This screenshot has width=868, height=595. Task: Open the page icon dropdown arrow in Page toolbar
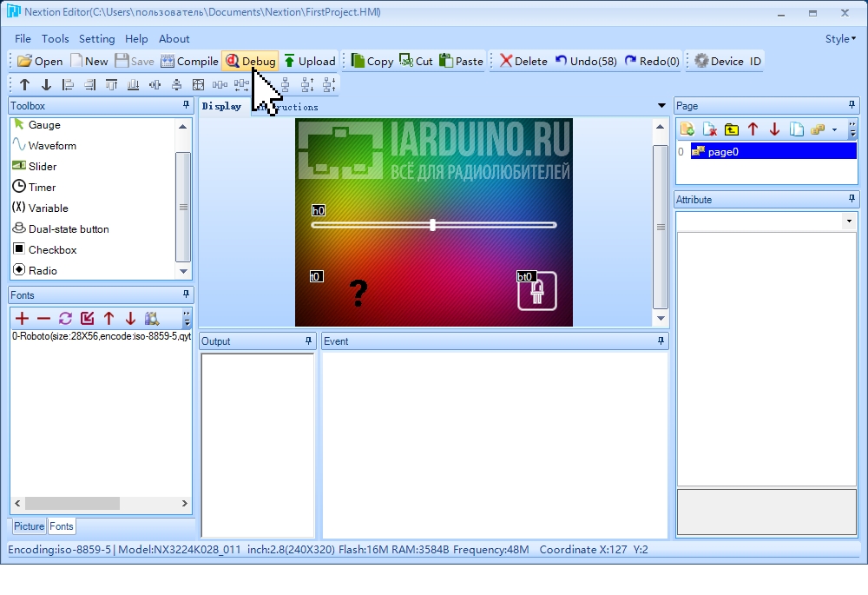click(834, 129)
